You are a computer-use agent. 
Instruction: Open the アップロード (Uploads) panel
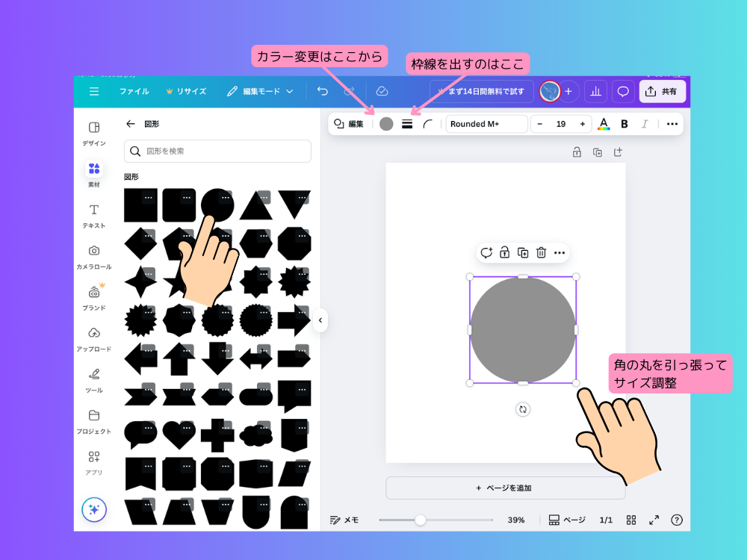tap(93, 336)
